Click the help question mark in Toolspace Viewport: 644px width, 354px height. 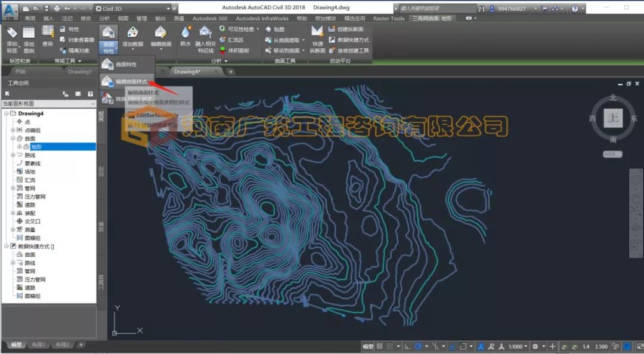tap(91, 94)
